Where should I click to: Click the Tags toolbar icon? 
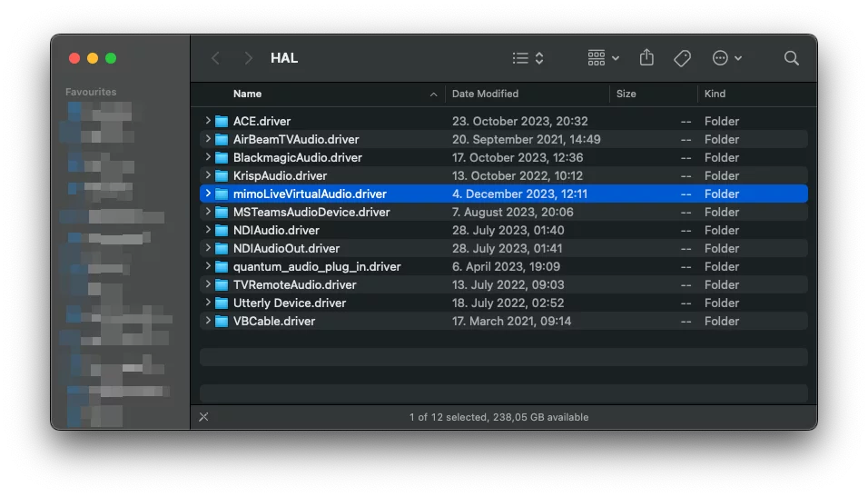(682, 58)
